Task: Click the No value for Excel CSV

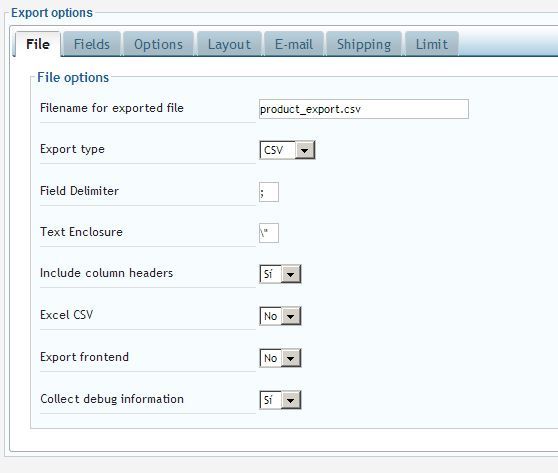Action: click(x=270, y=316)
